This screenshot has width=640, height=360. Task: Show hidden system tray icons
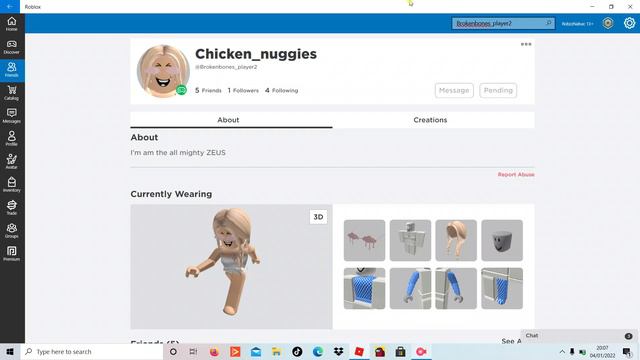562,351
